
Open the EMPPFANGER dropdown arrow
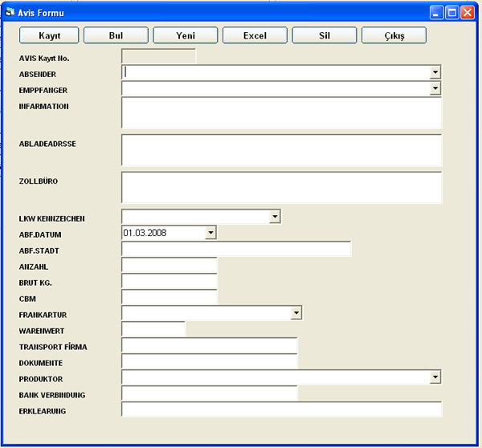coord(435,88)
